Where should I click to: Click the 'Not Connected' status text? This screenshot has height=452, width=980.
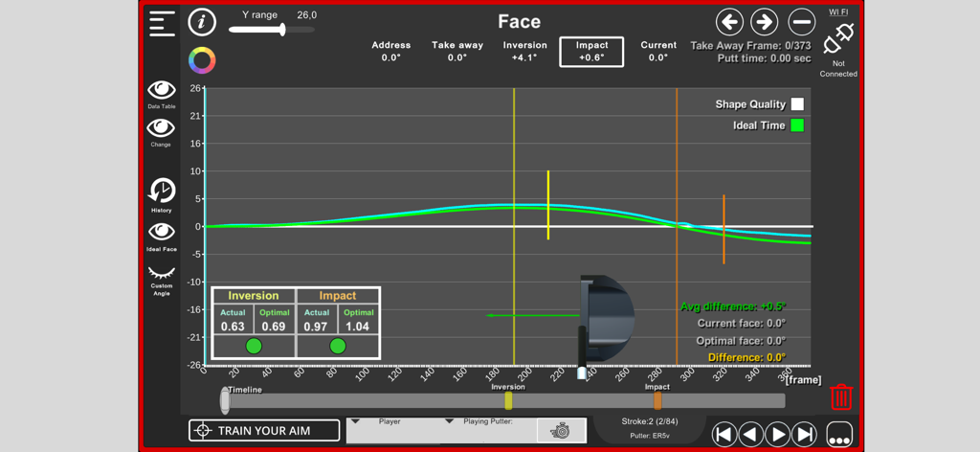point(838,69)
